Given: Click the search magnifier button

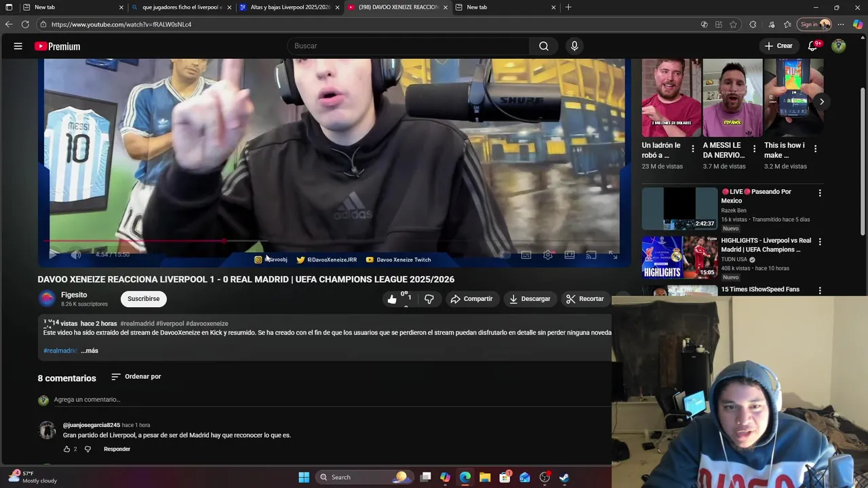Looking at the screenshot, I should [544, 46].
